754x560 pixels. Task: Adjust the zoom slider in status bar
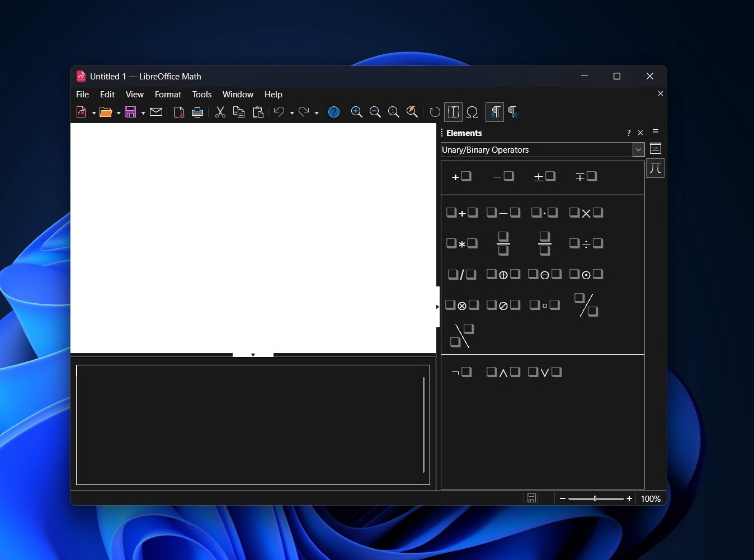click(596, 498)
